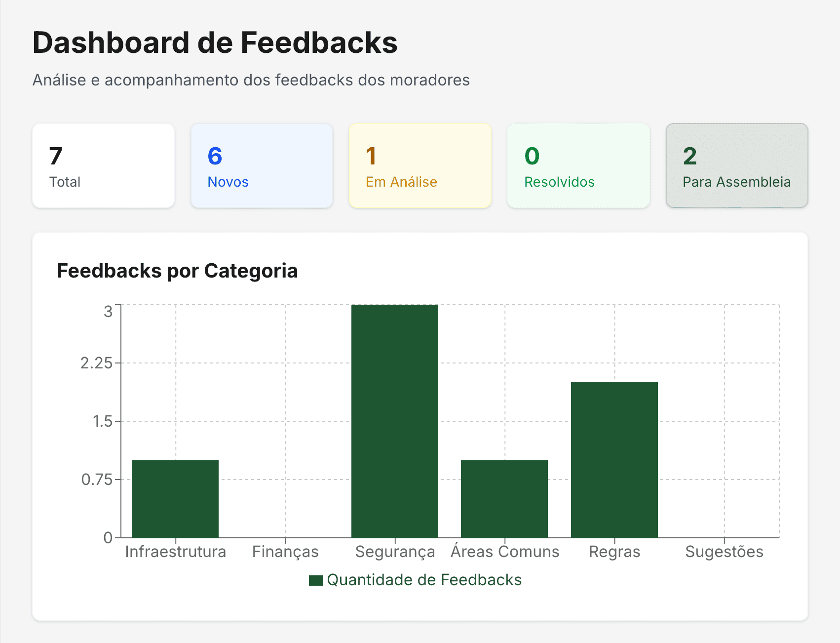Select the Total feedbacks card
840x643 pixels.
click(103, 165)
